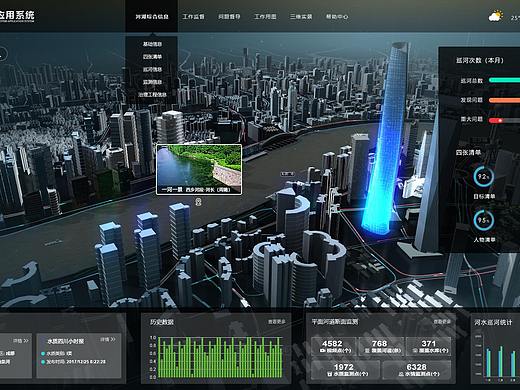This screenshot has height=390, width=520.
Task: Open the 6328 stat card
Action: tap(417, 370)
